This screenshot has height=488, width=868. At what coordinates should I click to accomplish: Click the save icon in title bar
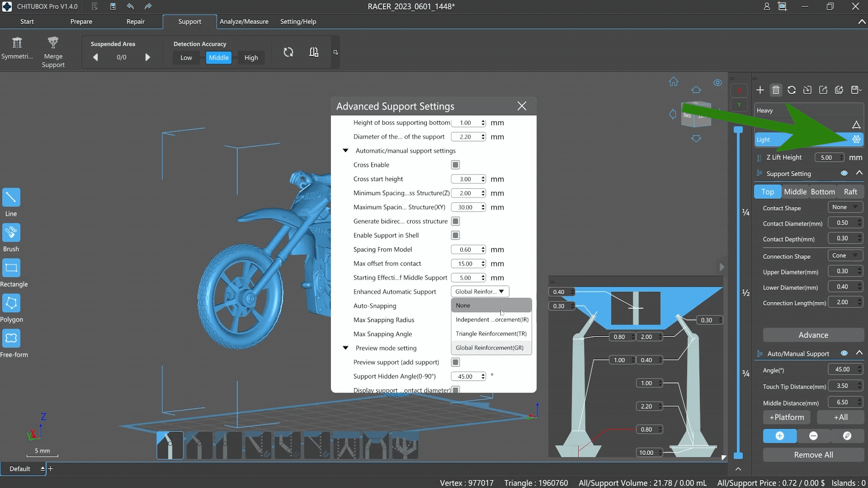(113, 6)
